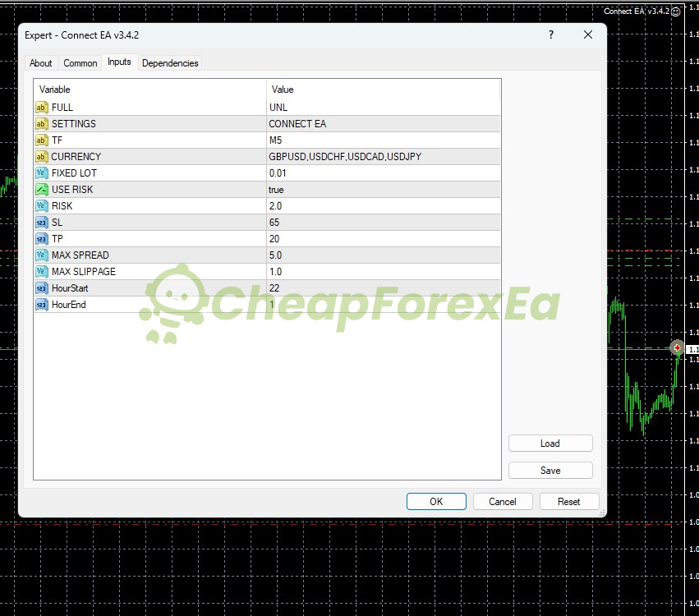Click the smiley icon next to Connect EA chart label
This screenshot has height=616, width=699.
coord(676,11)
